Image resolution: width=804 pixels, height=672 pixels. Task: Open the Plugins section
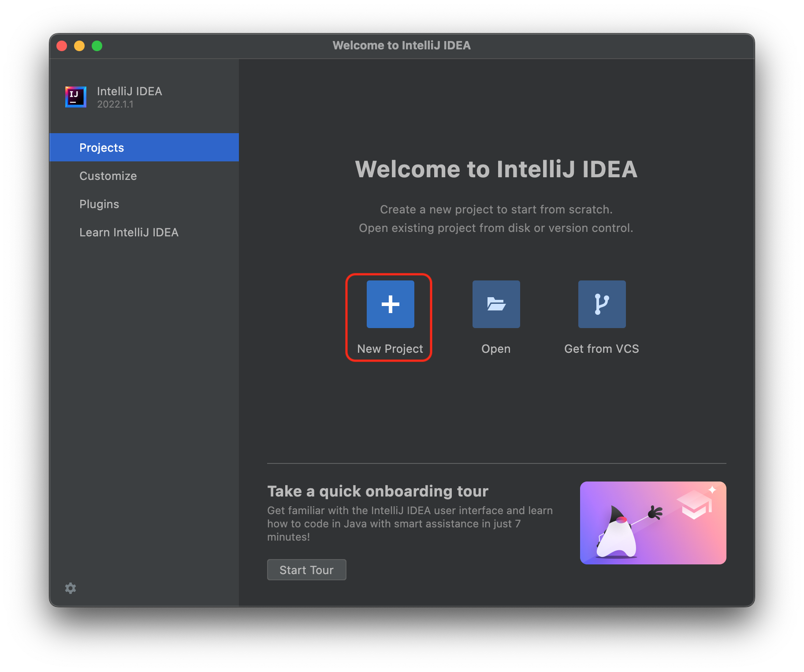pos(144,204)
